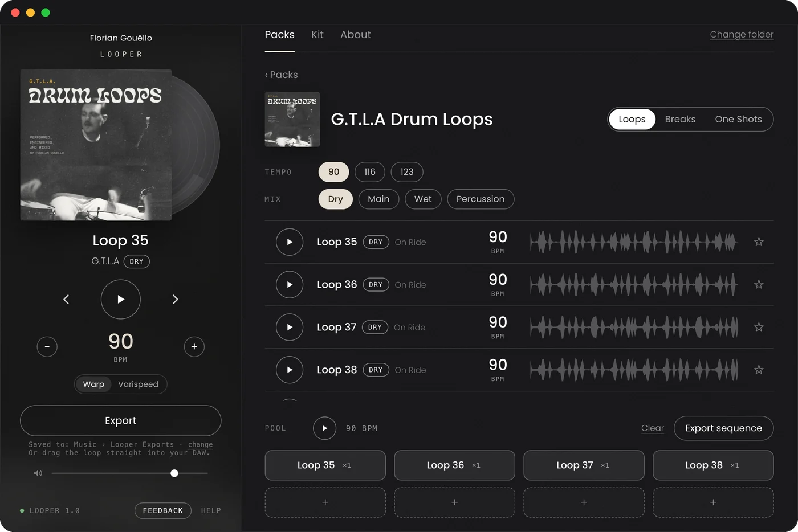Click Change folder link

click(742, 35)
